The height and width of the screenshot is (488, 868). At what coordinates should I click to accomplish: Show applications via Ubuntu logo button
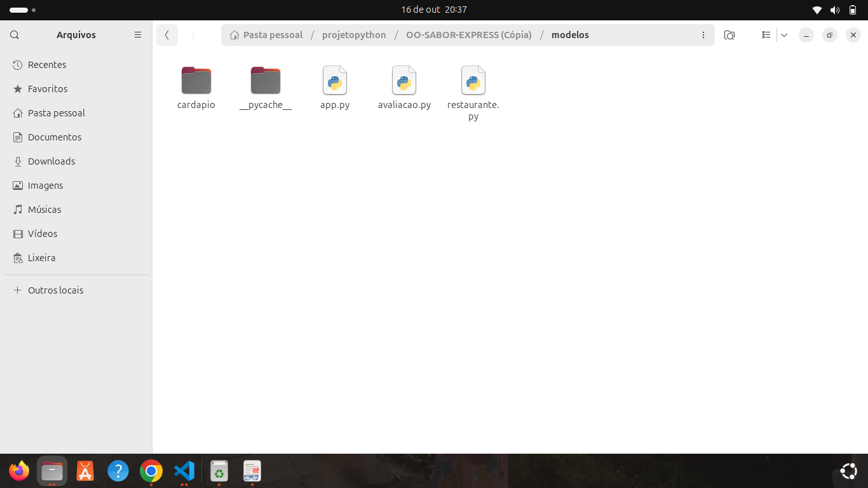(848, 471)
